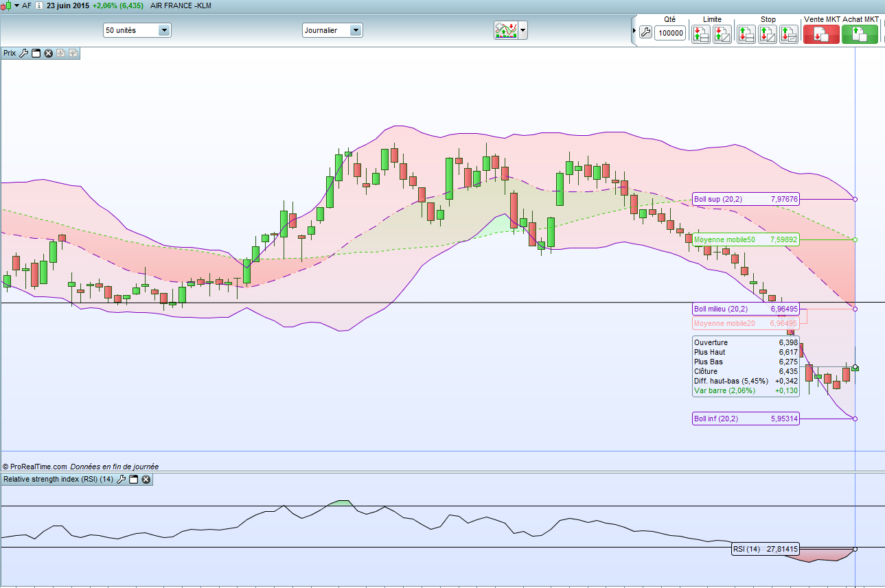The height and width of the screenshot is (588, 885).
Task: Click the Ouverture row in price tooltip
Action: point(746,342)
